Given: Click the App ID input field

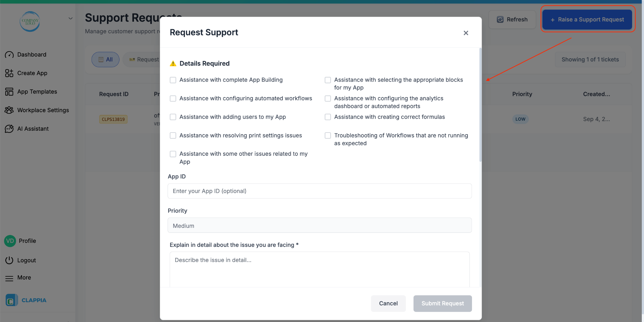Looking at the screenshot, I should 319,191.
